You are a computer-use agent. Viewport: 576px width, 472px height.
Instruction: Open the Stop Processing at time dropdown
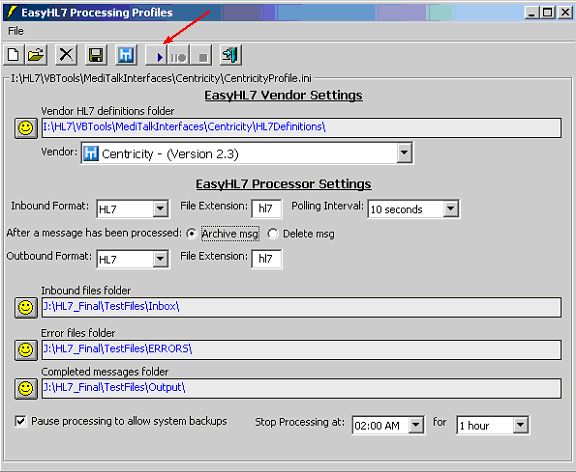416,425
